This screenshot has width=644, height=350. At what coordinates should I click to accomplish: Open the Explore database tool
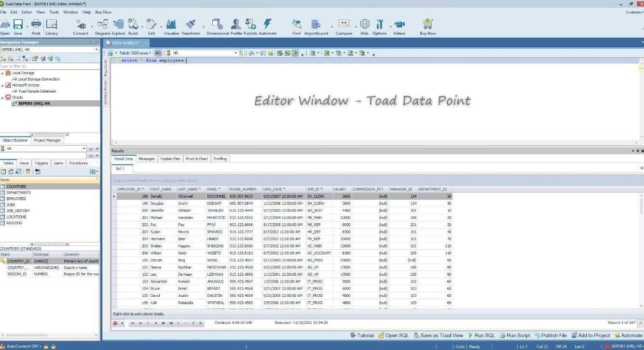coord(118,27)
